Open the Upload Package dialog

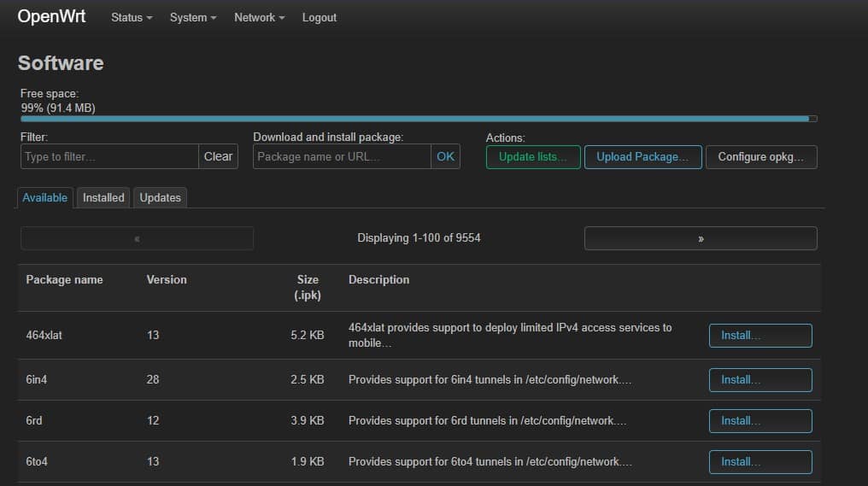coord(642,157)
